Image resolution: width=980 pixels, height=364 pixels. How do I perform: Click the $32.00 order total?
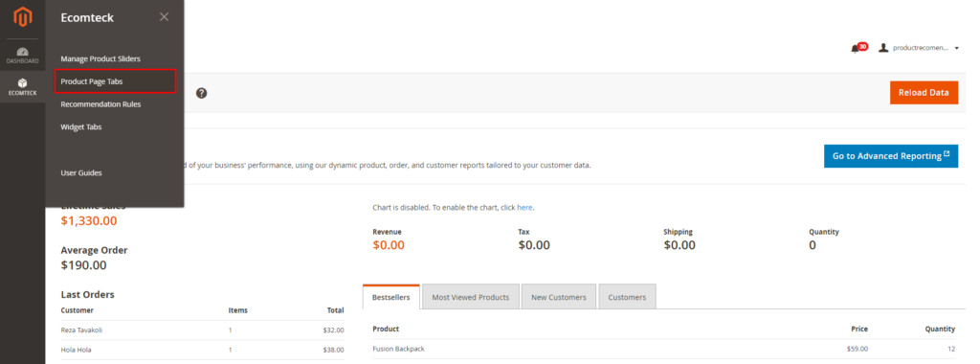333,330
